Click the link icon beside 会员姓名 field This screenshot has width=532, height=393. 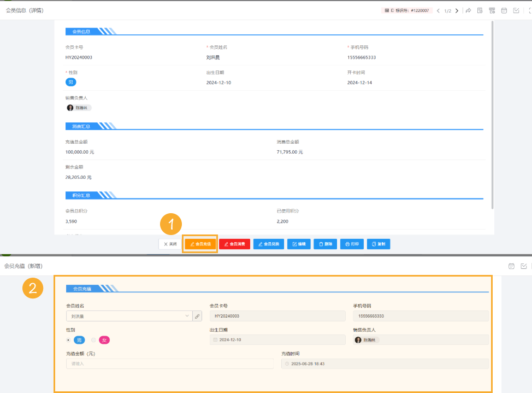[x=197, y=316]
